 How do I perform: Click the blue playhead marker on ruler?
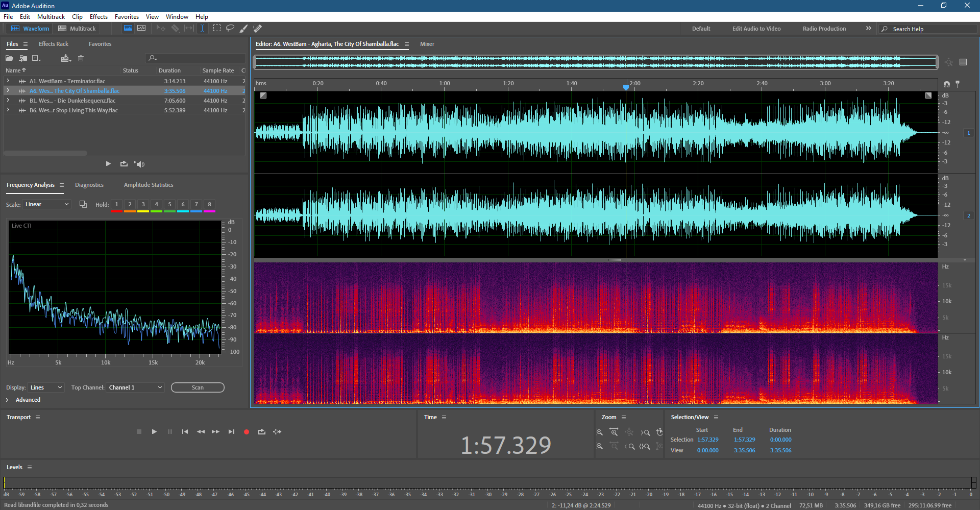tap(626, 87)
